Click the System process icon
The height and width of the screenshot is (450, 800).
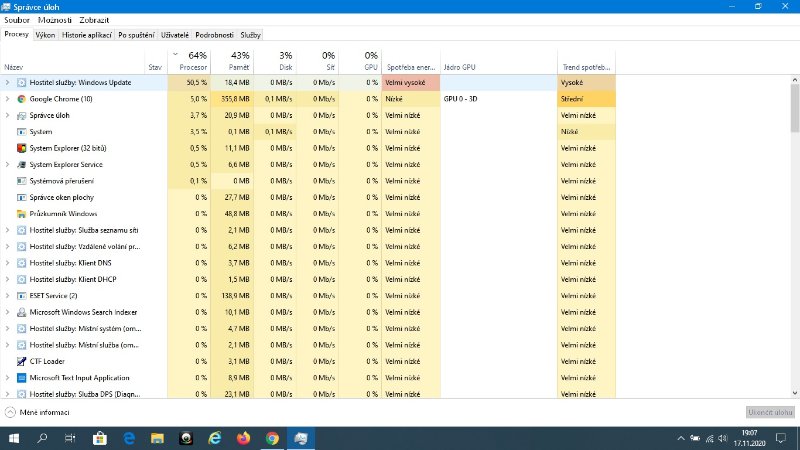[x=21, y=132]
